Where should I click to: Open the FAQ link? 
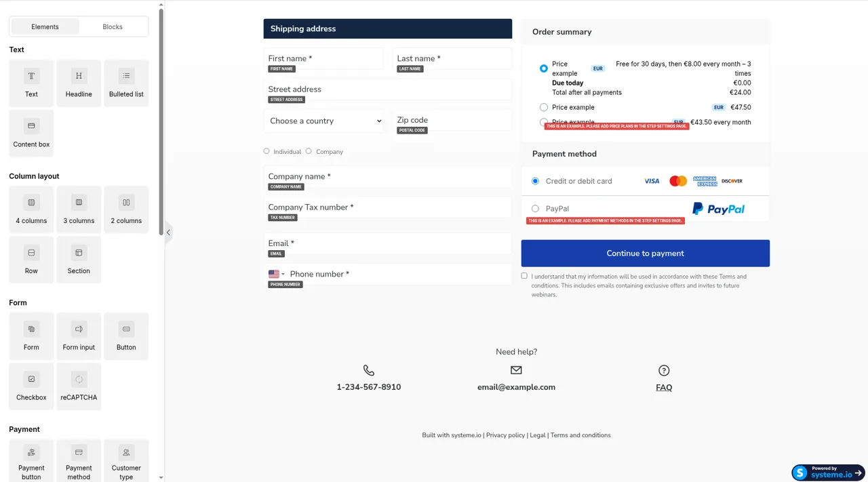coord(664,388)
